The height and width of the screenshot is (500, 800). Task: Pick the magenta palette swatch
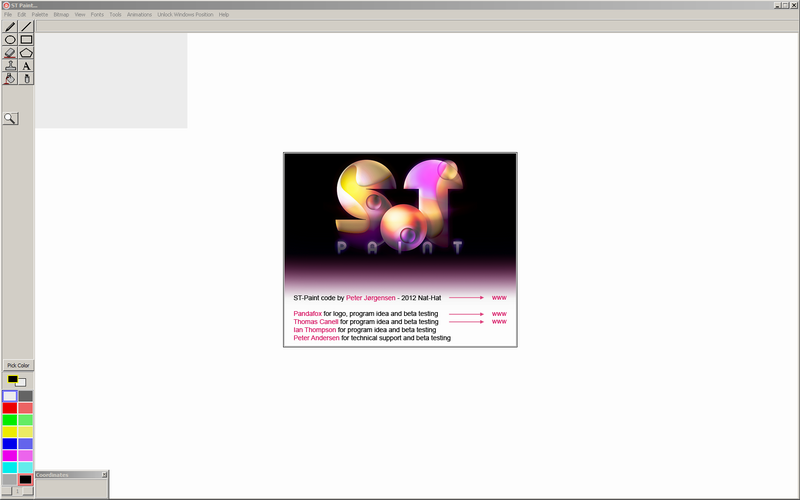(10, 456)
